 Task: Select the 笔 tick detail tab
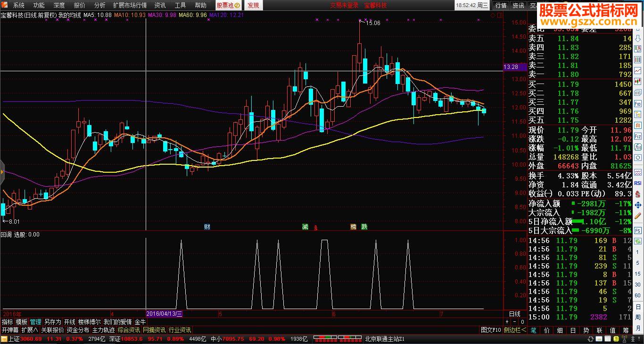point(533,330)
